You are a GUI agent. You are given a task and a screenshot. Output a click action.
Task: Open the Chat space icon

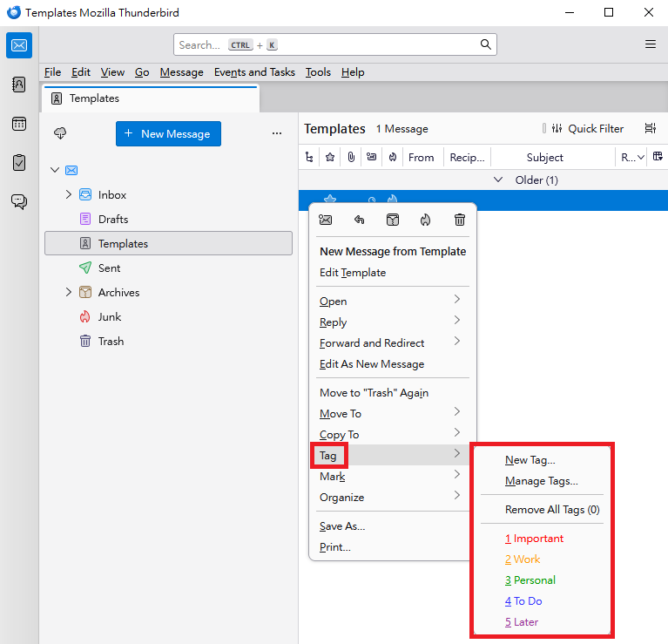click(19, 202)
